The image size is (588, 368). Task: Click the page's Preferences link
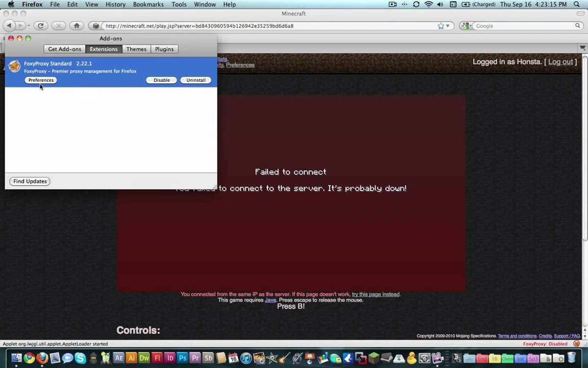tap(240, 65)
